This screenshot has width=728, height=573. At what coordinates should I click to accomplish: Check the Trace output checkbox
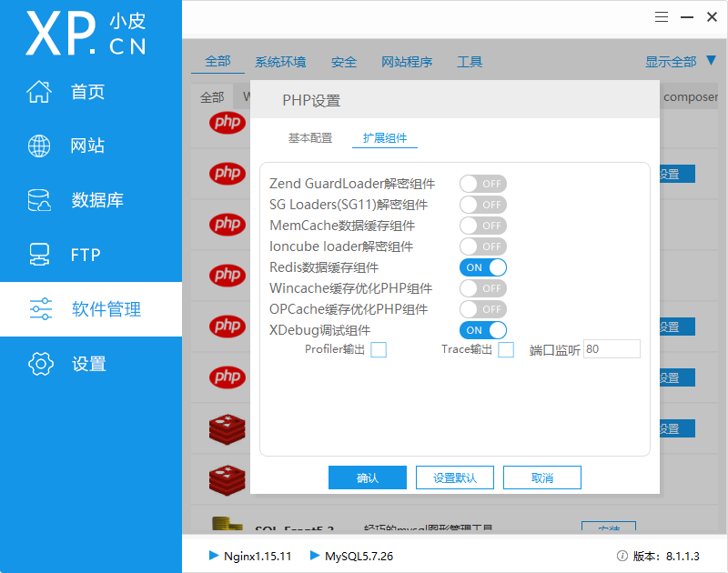[506, 349]
